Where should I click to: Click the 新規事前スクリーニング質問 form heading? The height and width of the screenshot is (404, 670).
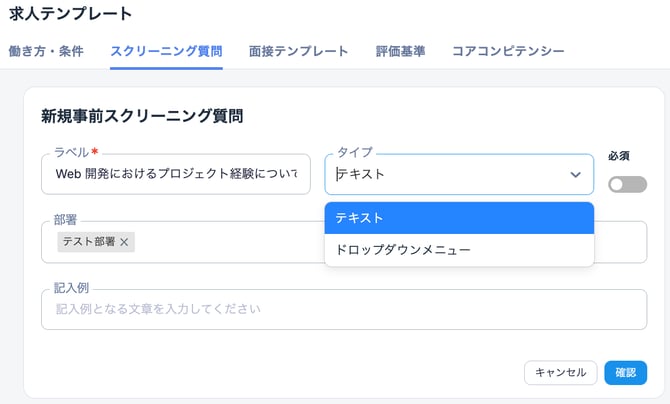point(142,116)
